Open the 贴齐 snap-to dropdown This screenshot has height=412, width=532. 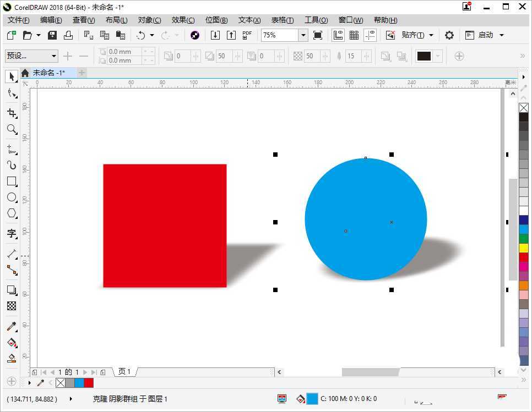click(x=431, y=35)
